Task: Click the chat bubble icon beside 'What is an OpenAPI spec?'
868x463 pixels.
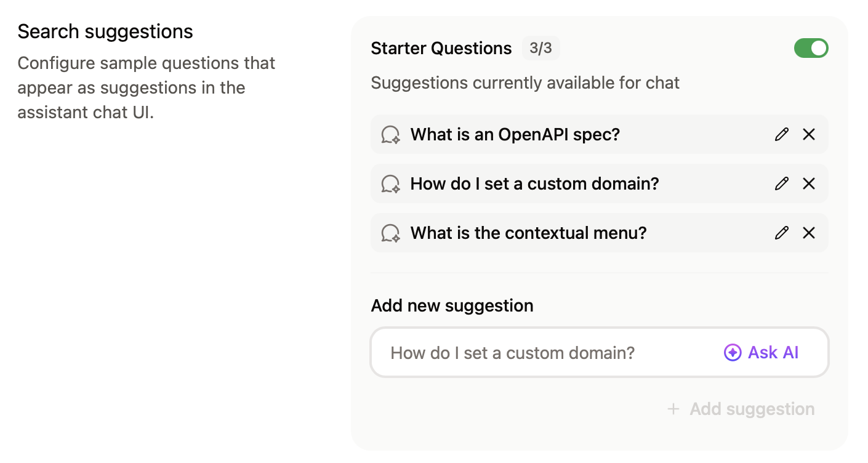Action: point(389,134)
